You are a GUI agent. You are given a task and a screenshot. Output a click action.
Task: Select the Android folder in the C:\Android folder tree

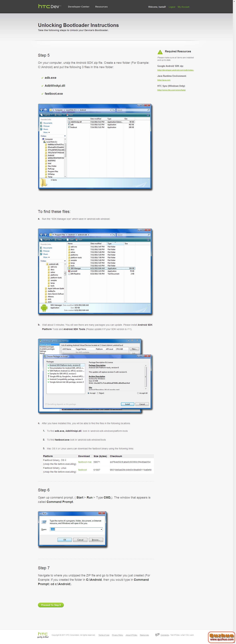[49, 155]
